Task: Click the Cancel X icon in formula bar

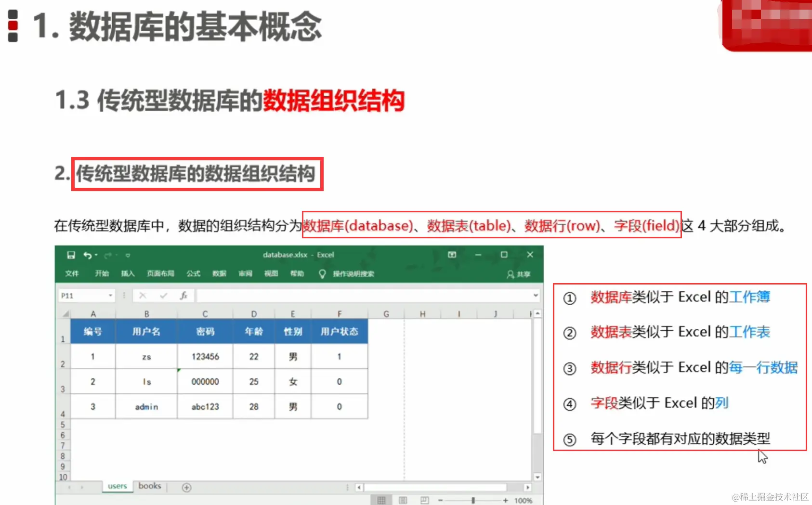Action: pyautogui.click(x=143, y=296)
